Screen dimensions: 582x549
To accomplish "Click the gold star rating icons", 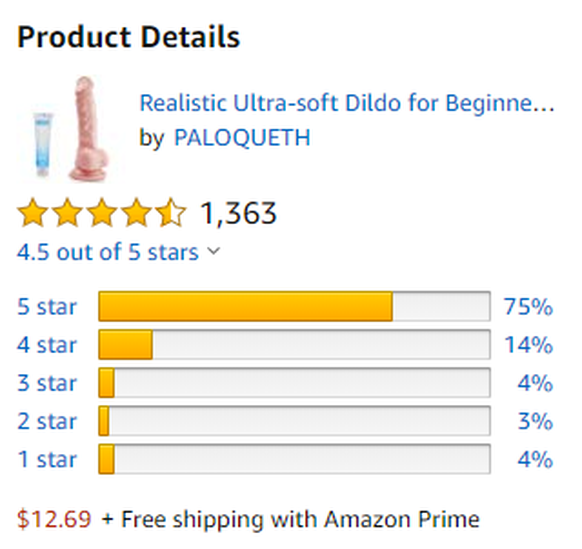I will pyautogui.click(x=101, y=212).
